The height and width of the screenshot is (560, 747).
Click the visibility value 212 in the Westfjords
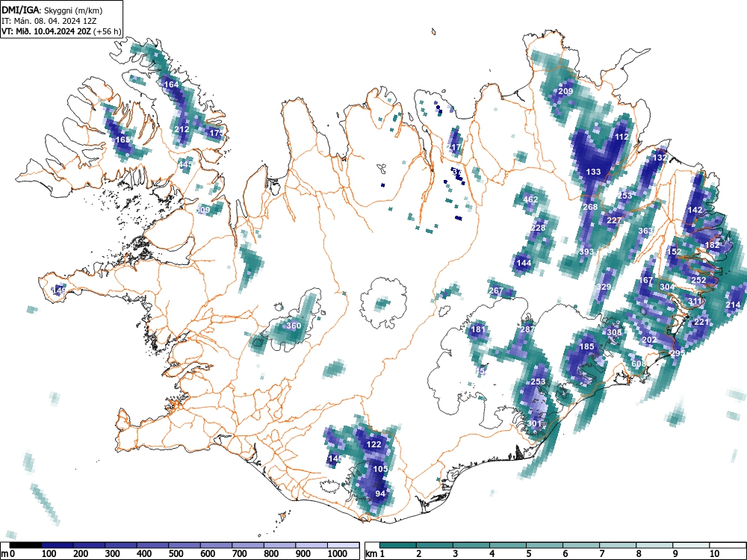click(x=182, y=129)
